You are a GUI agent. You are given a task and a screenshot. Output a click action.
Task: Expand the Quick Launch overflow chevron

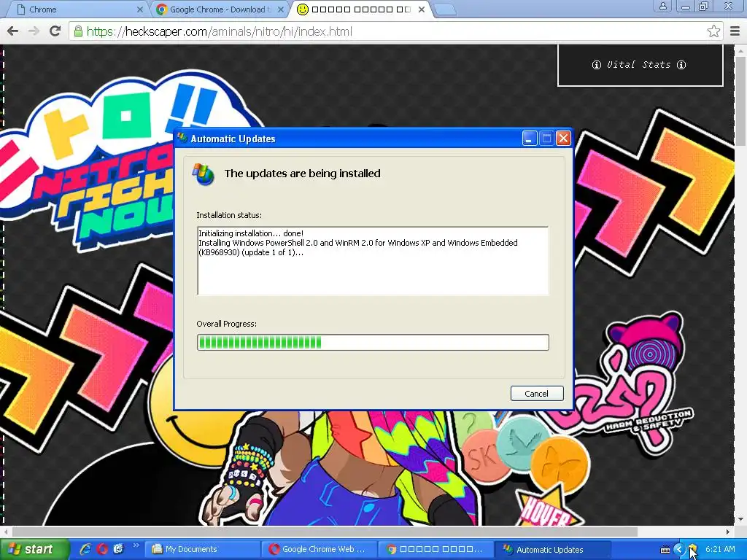pyautogui.click(x=136, y=545)
